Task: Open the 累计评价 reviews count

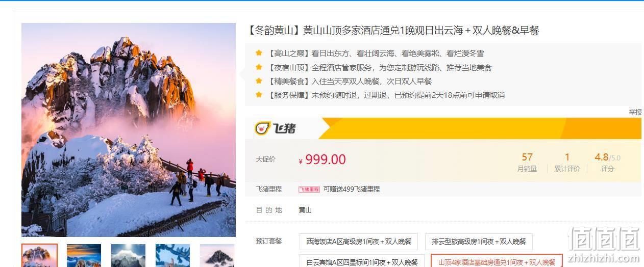Action: pyautogui.click(x=567, y=162)
